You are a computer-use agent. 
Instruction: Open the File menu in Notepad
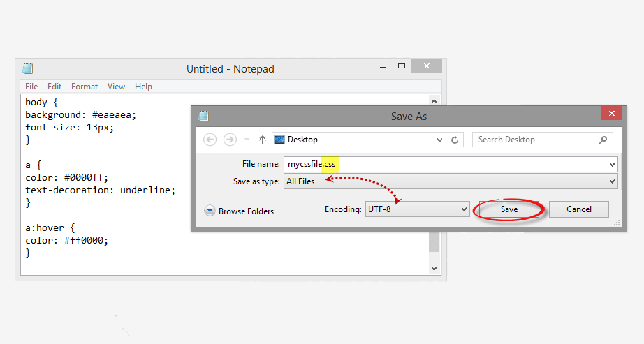31,87
